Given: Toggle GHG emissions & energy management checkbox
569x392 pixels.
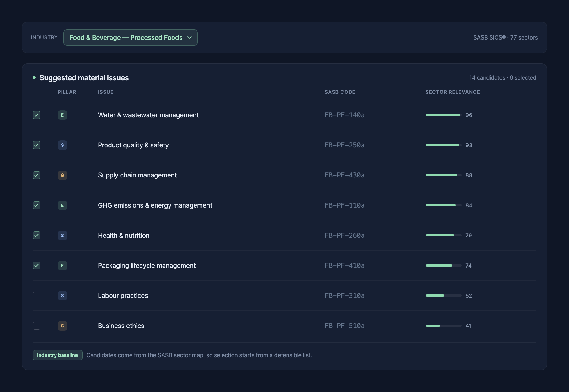Looking at the screenshot, I should coord(36,205).
